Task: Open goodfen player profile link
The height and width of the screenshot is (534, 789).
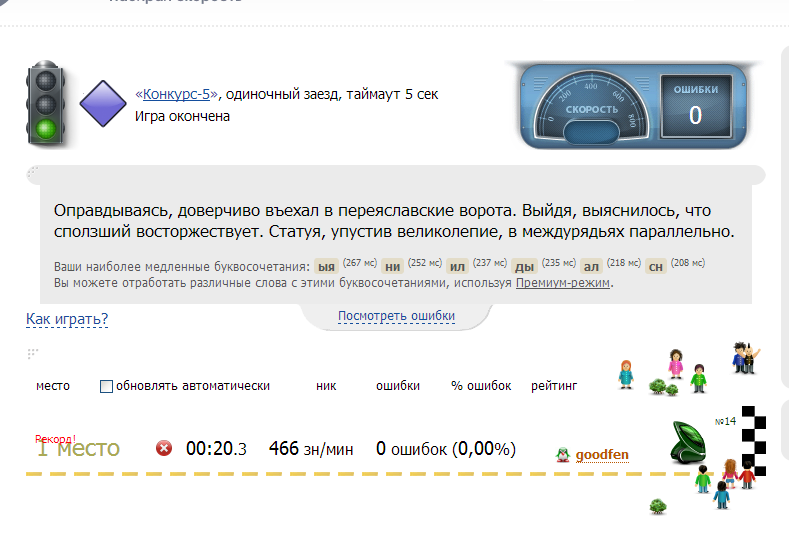Action: 602,454
